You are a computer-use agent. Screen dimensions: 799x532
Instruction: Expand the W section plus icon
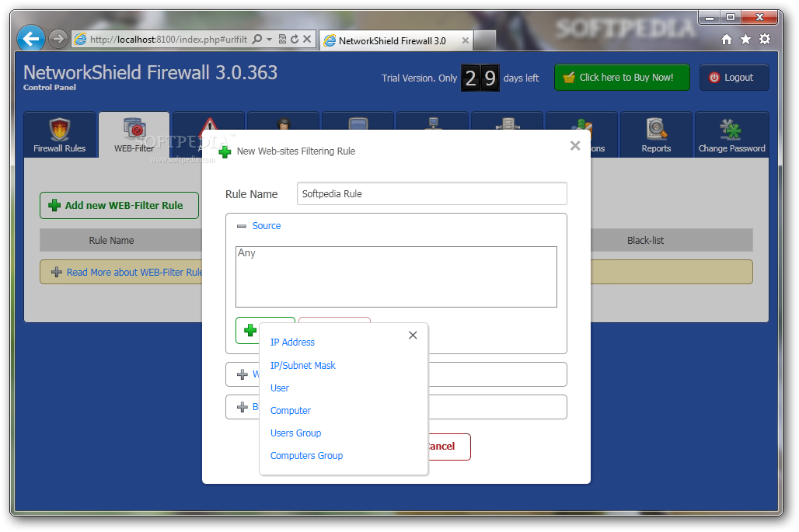point(242,374)
